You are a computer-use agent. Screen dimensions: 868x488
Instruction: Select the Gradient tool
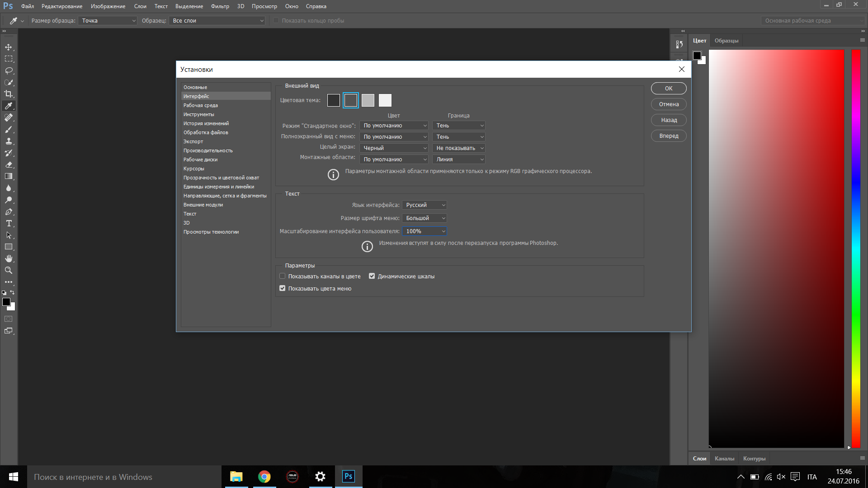[x=9, y=177]
